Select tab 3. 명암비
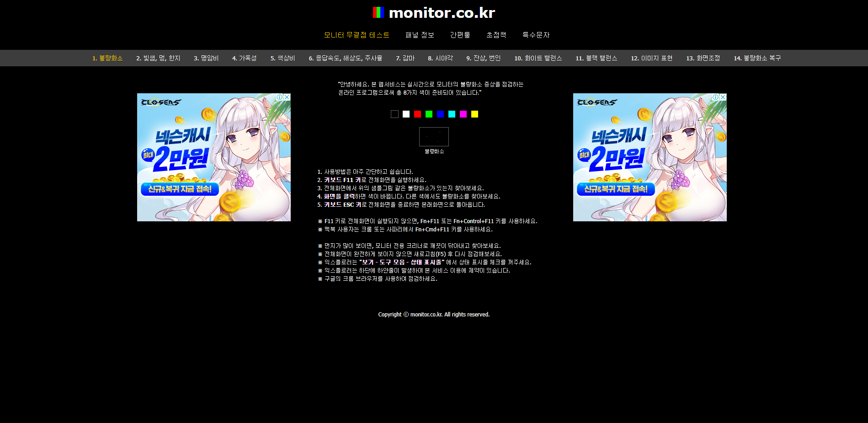This screenshot has height=423, width=868. point(206,58)
